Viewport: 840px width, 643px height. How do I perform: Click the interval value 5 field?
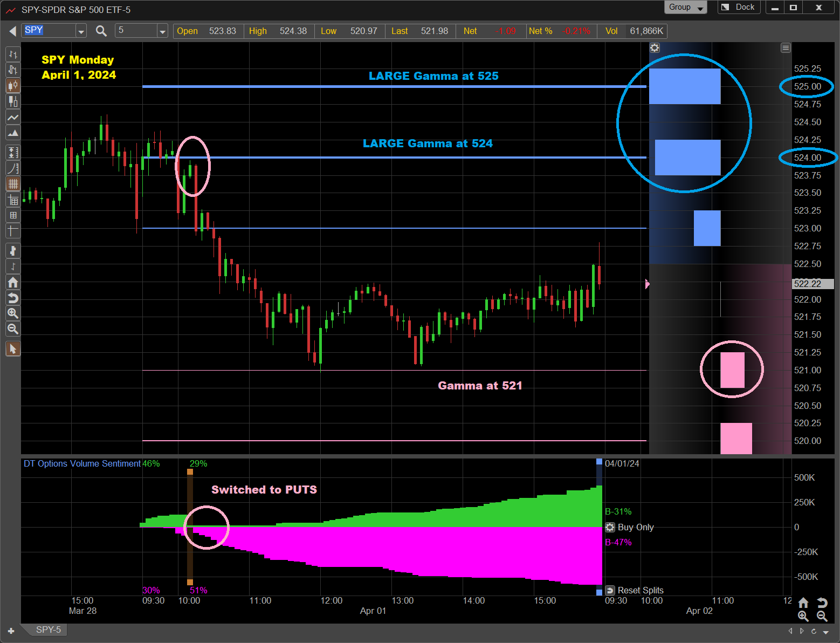[x=136, y=31]
